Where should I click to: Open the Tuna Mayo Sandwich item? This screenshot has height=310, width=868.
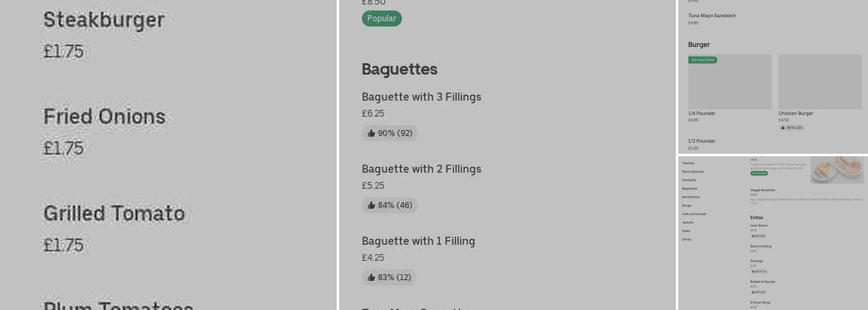coord(712,16)
